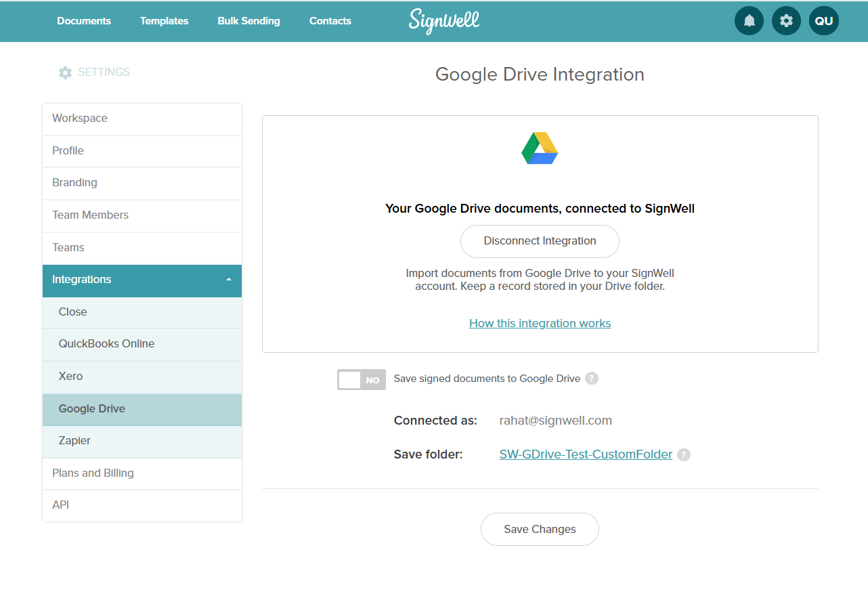Image resolution: width=868 pixels, height=596 pixels.
Task: Click the Google Drive logo
Action: 540,148
